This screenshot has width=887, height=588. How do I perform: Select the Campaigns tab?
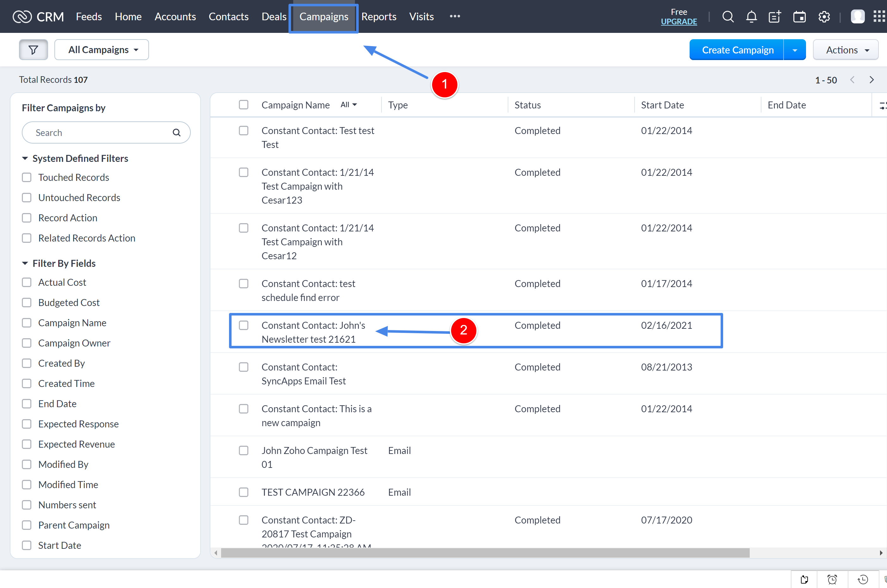324,16
